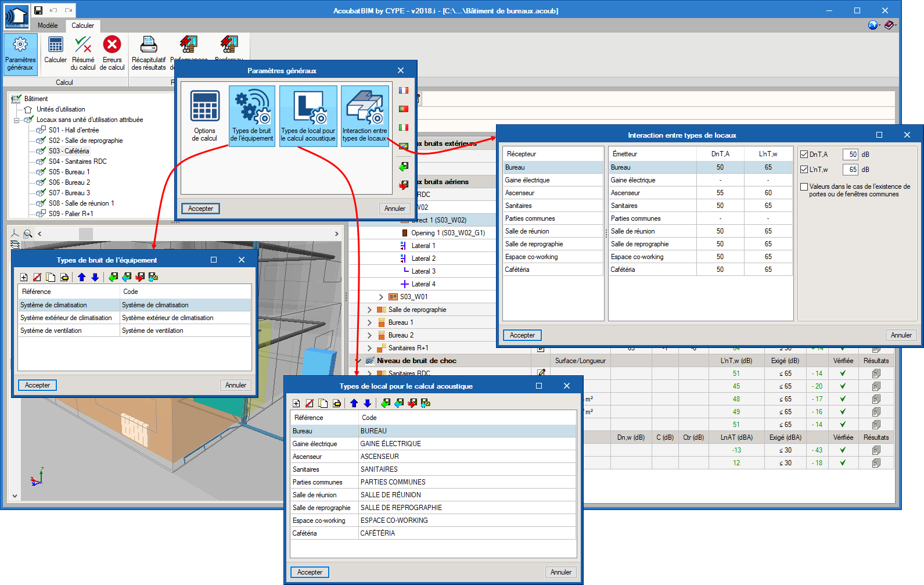924x585 pixels.
Task: Cancel the Types de local dialog
Action: [561, 572]
